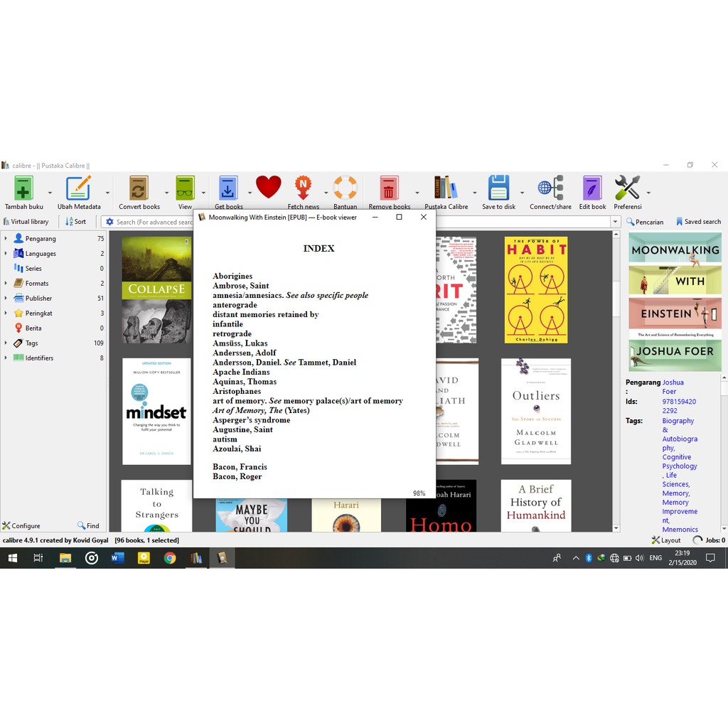The height and width of the screenshot is (728, 728).
Task: Click the Bantuan lifebuoy help icon
Action: 345,188
